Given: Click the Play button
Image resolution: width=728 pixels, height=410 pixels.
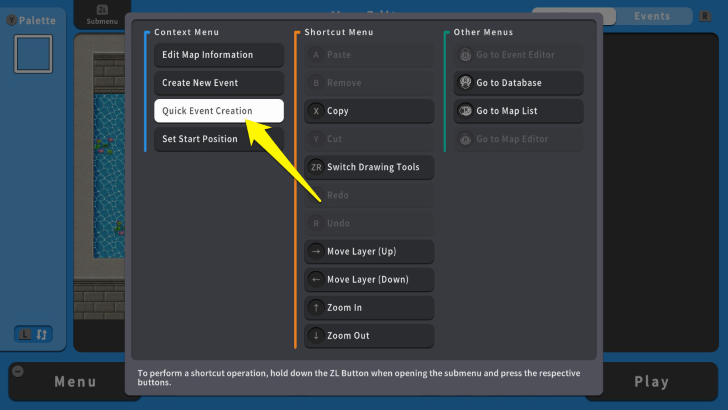Looking at the screenshot, I should (x=651, y=382).
